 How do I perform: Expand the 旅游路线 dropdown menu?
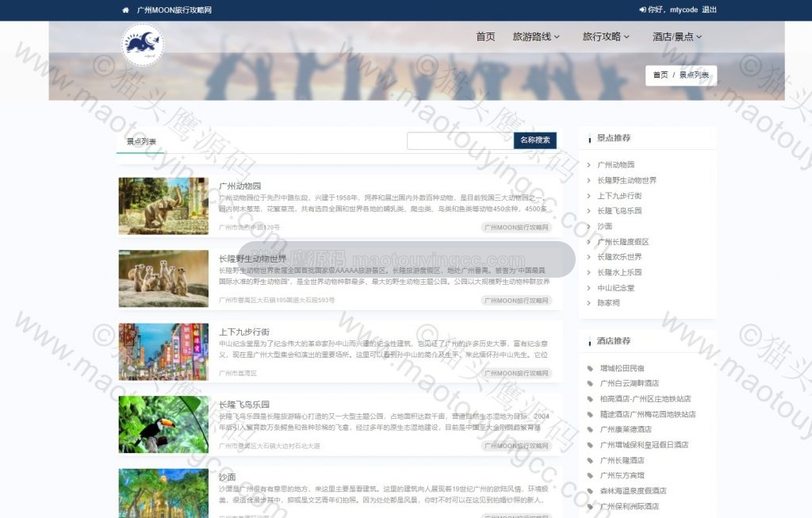coord(536,36)
